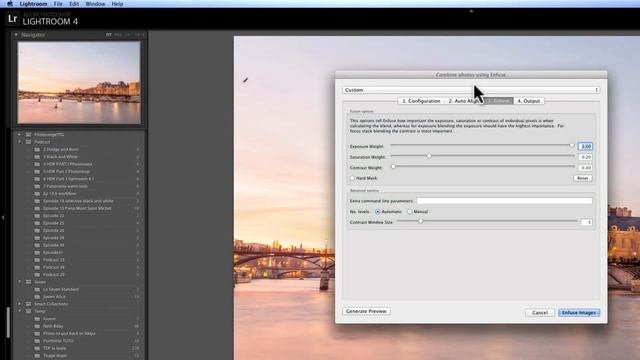Viewport: 640px width, 360px height.
Task: Click Cancel in the Enfuse dialog
Action: [x=540, y=313]
